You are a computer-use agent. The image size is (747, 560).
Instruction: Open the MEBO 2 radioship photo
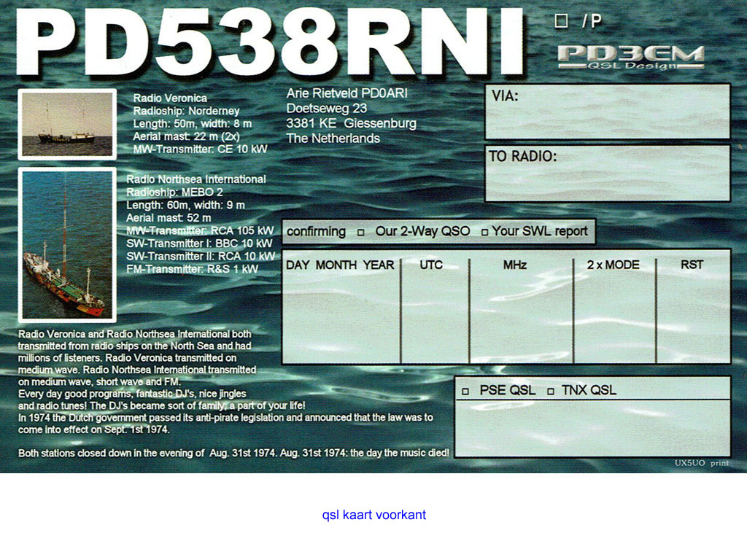pos(67,245)
